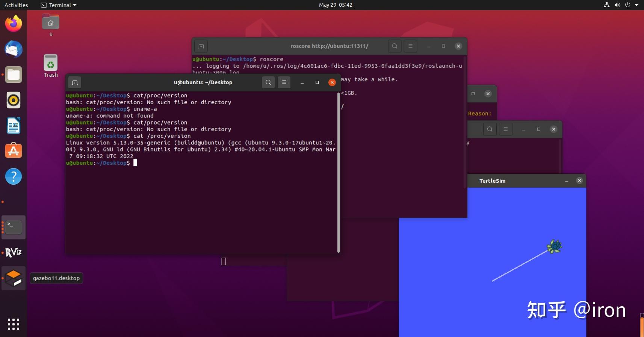Select the Terminal icon in dock

pos(14,227)
